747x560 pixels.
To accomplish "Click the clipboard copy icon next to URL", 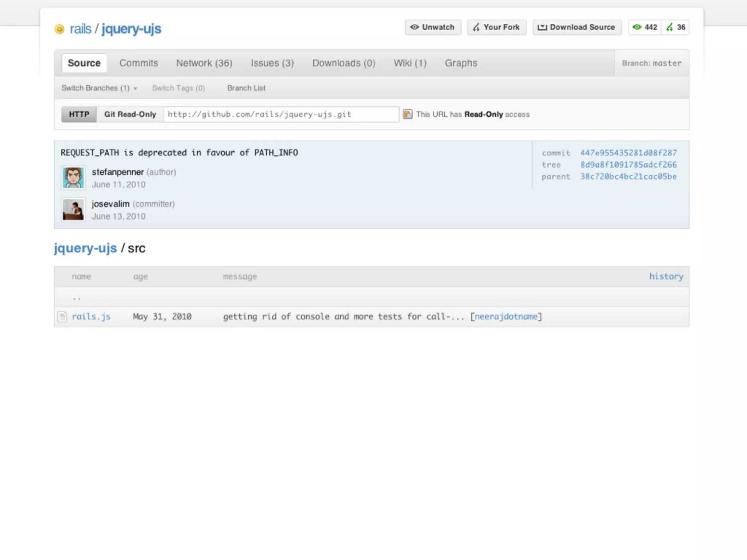I will click(x=407, y=114).
